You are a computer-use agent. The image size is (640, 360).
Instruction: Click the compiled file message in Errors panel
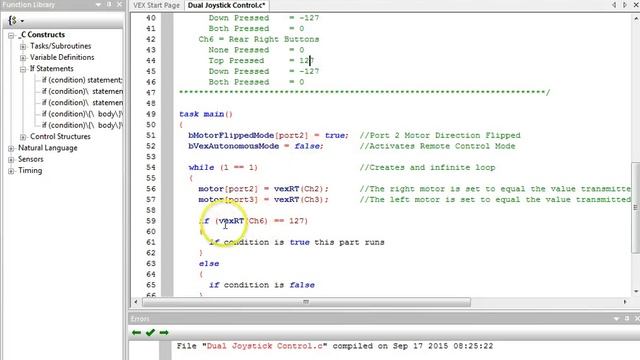[x=335, y=346]
